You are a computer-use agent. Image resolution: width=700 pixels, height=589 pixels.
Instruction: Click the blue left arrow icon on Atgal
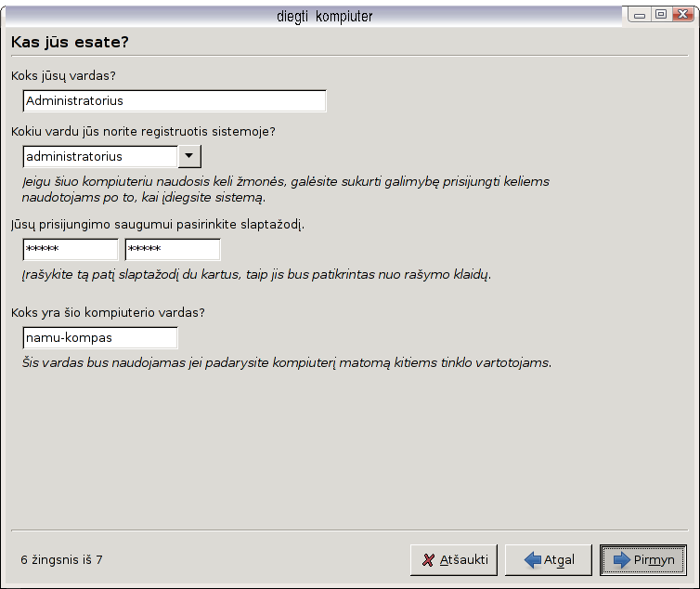[533, 560]
